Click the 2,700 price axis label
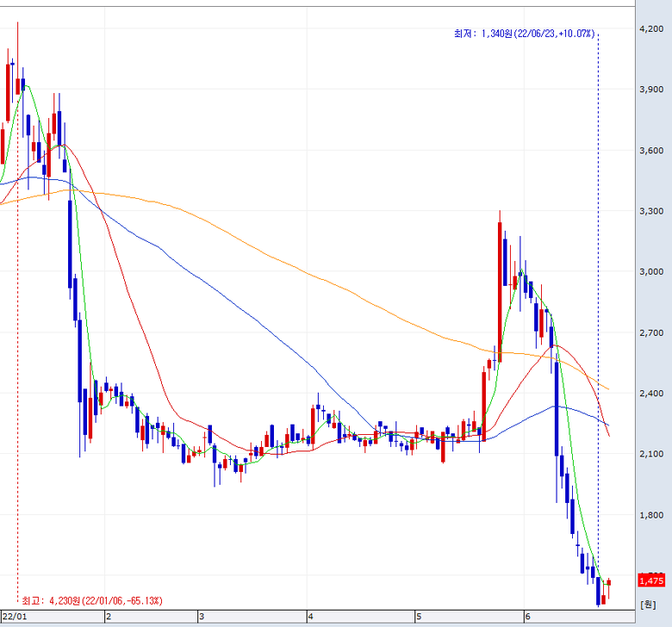Screen dimensions: 672x627 coord(651,332)
